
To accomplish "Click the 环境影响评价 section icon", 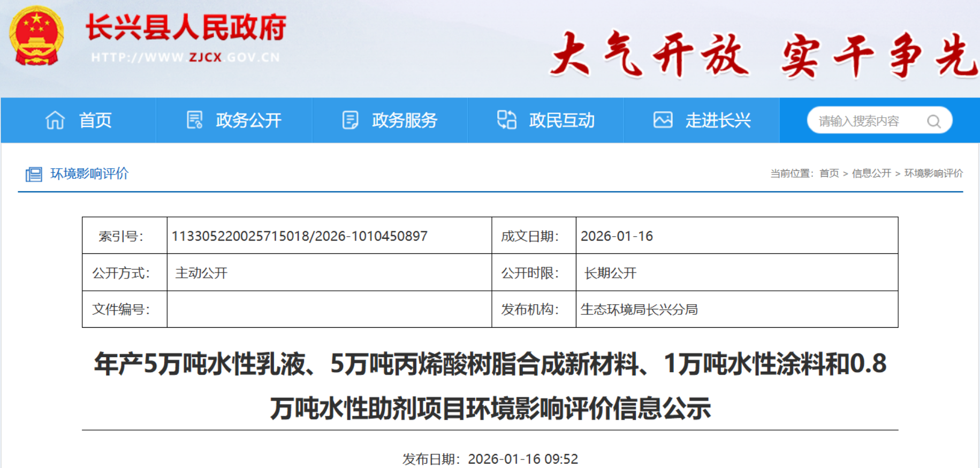I will (x=34, y=174).
